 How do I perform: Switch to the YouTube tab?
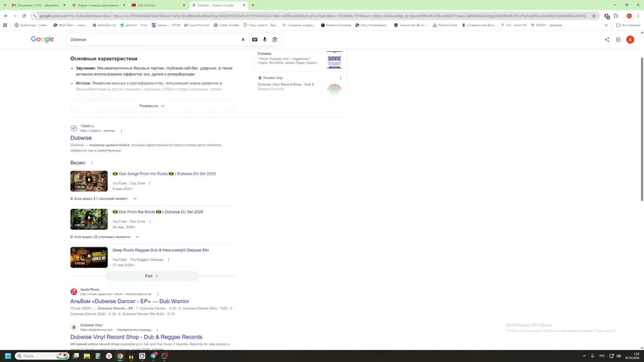click(x=158, y=5)
